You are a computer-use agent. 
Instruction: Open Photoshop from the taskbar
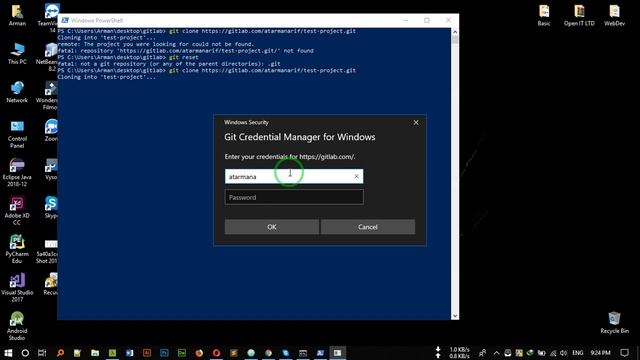(x=164, y=353)
